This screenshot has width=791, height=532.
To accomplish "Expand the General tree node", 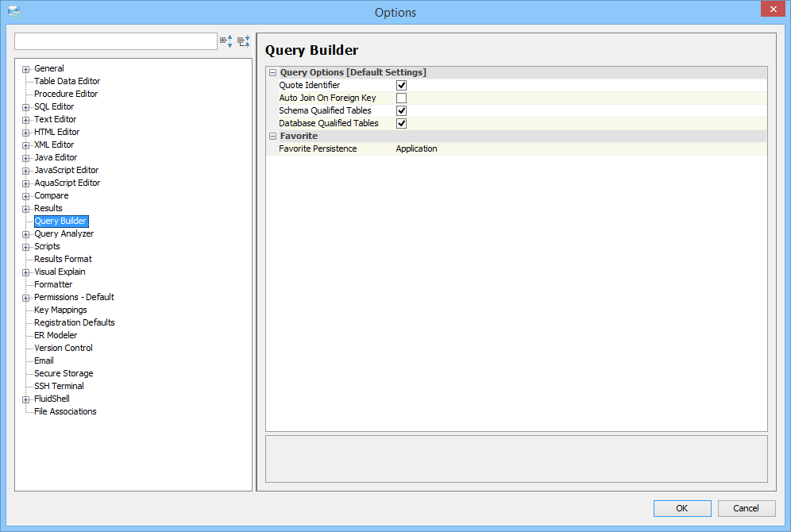I will click(x=25, y=70).
